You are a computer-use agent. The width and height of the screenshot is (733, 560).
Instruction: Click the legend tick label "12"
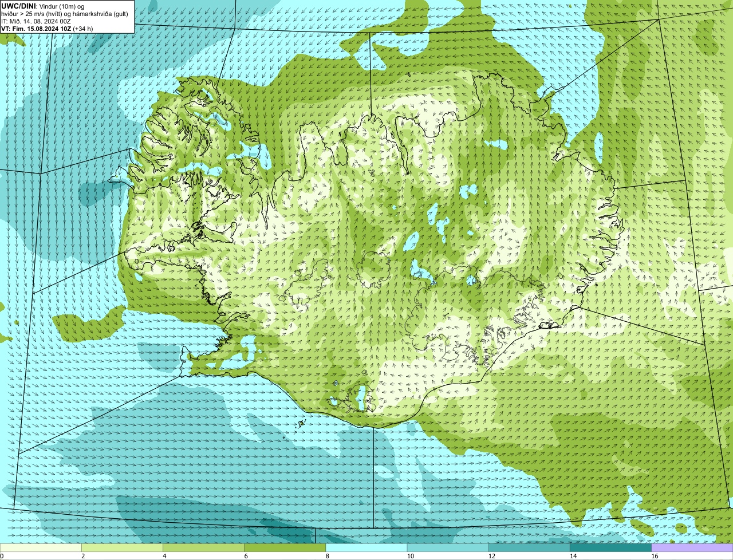click(492, 556)
